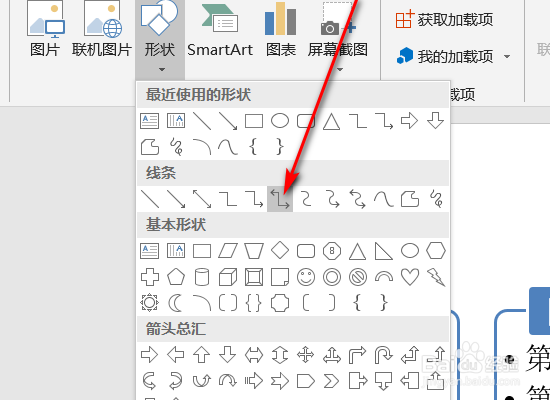The height and width of the screenshot is (400, 550).
Task: Select the freeform shape tool in 线条 section
Action: pos(410,199)
